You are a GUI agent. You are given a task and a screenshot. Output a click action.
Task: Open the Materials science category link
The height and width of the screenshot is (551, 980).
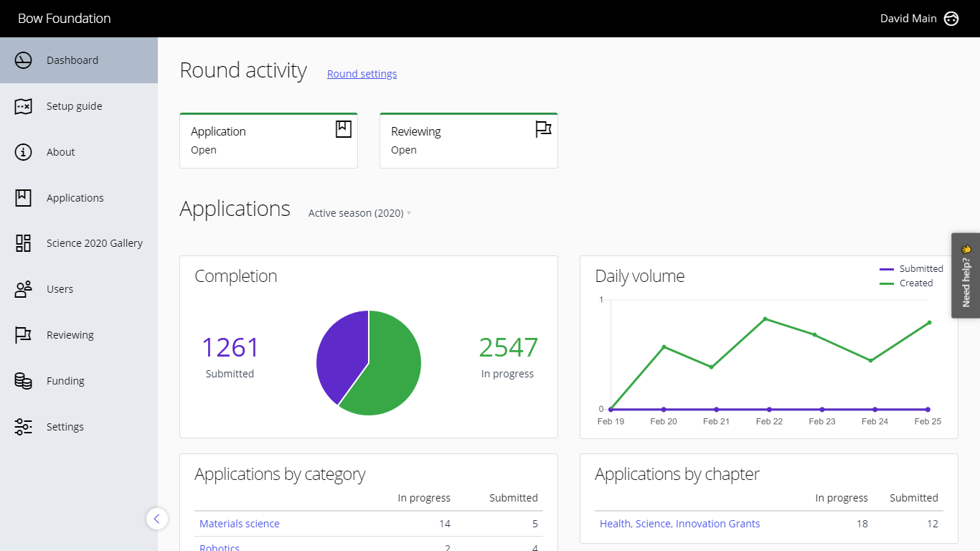pos(240,524)
